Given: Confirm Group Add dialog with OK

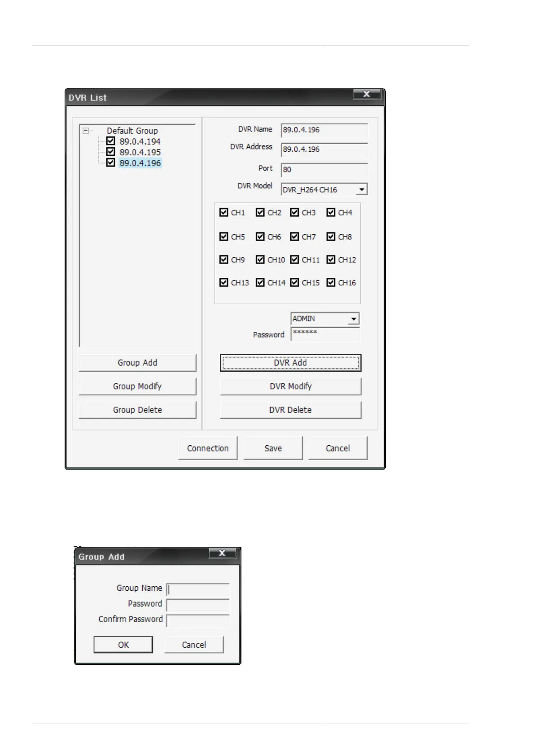Looking at the screenshot, I should click(x=123, y=645).
